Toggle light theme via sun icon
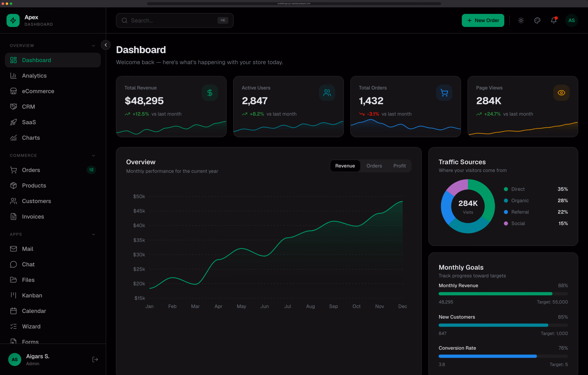 point(521,20)
